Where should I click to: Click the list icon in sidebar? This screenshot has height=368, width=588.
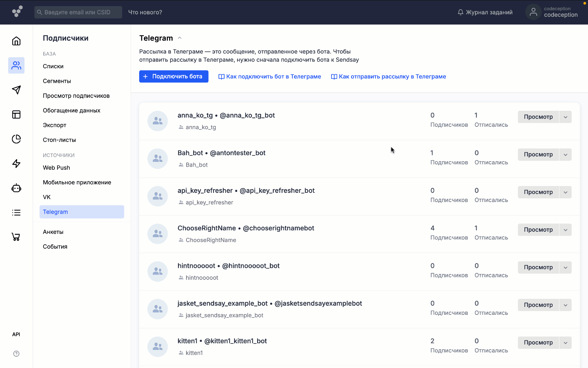[x=16, y=213]
